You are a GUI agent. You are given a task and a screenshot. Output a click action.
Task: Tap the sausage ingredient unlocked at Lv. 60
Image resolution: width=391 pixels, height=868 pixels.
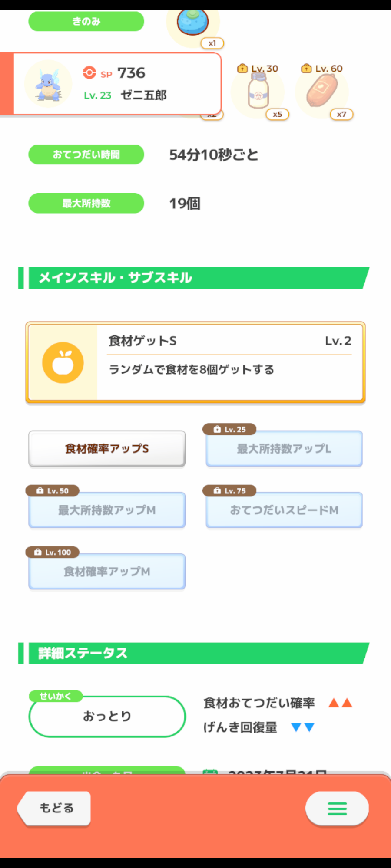(x=322, y=90)
